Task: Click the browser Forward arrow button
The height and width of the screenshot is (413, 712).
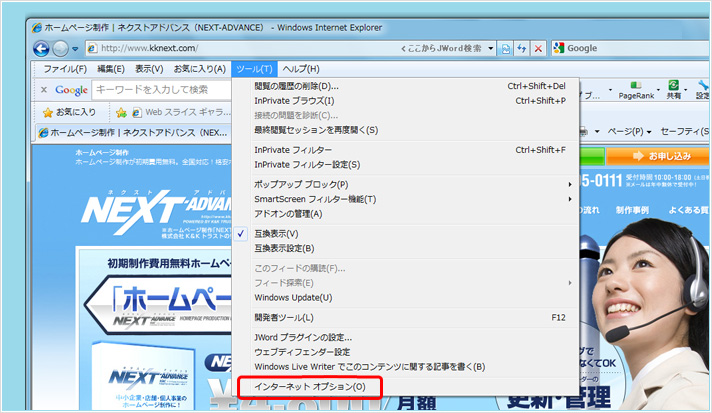Action: [60, 49]
